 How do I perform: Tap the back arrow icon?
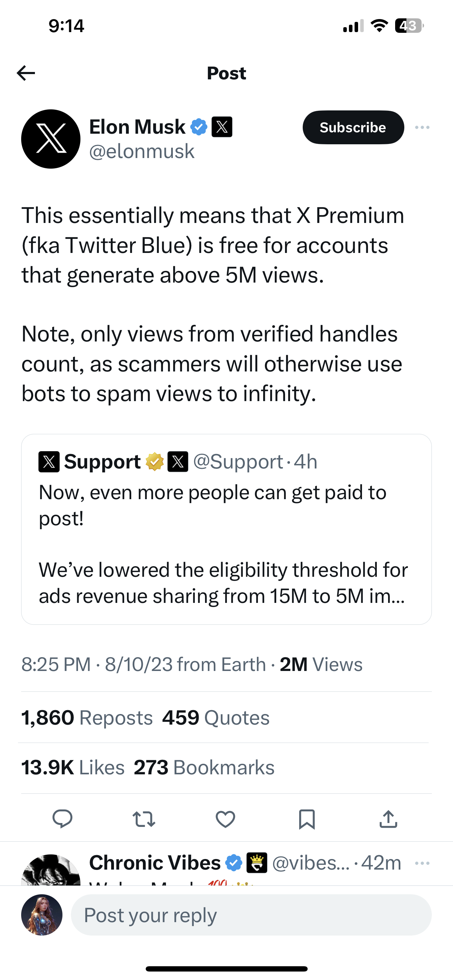(x=26, y=73)
